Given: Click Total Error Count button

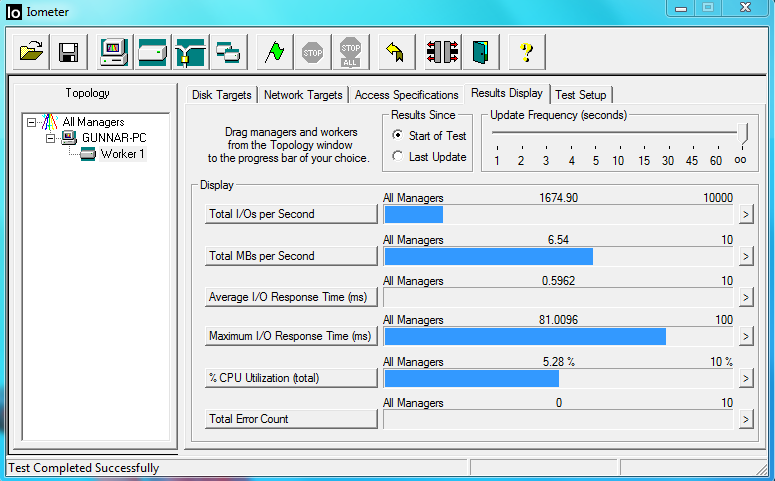Looking at the screenshot, I should pyautogui.click(x=291, y=419).
